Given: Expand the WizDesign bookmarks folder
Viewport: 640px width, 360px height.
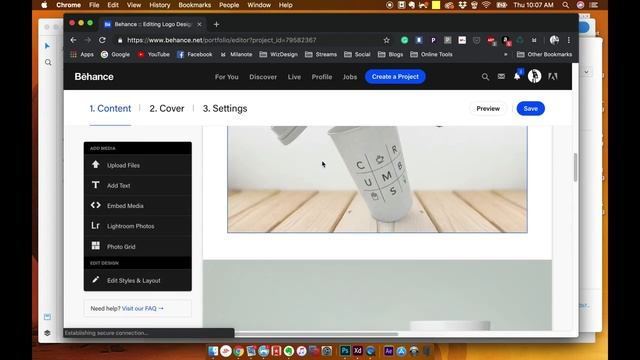Looking at the screenshot, I should coord(279,54).
